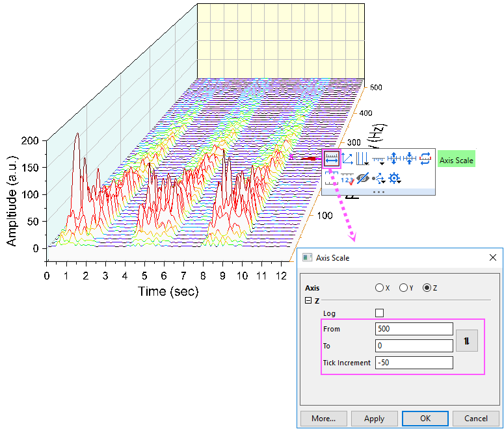Click the Axis Scale dialog title icon
The width and height of the screenshot is (504, 429).
308,257
